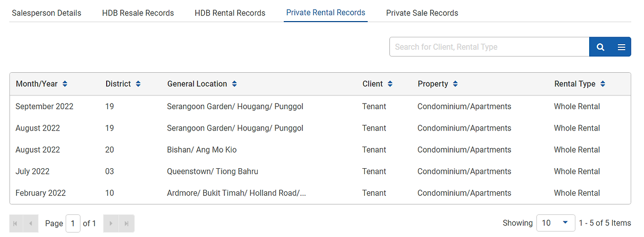Go to first page arrow
Screen dimensions: 644x237
(15, 223)
